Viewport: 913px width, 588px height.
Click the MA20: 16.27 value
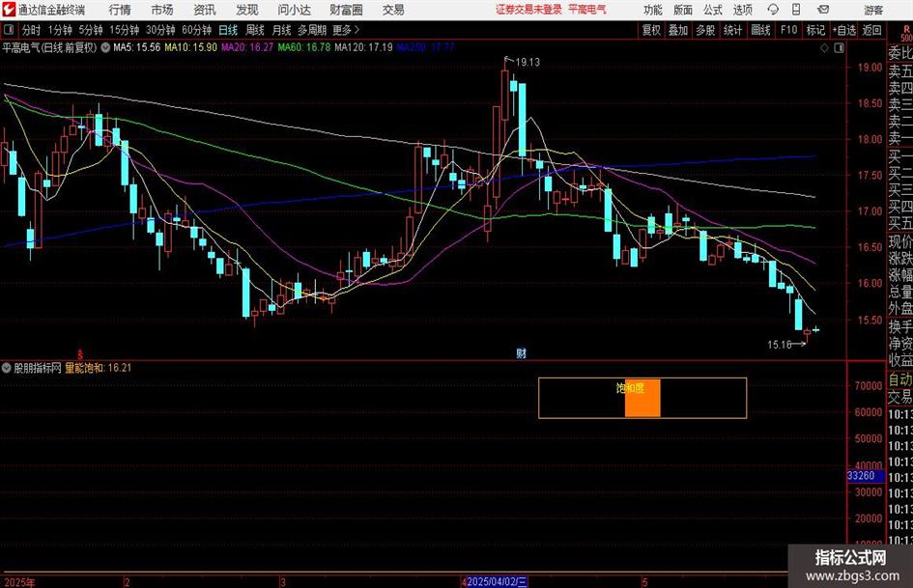coord(247,47)
